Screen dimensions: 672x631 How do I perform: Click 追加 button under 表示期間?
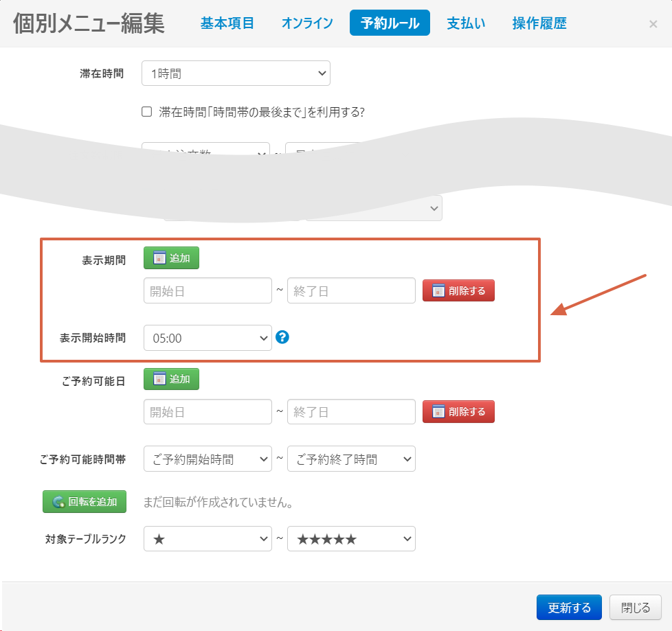[x=171, y=258]
